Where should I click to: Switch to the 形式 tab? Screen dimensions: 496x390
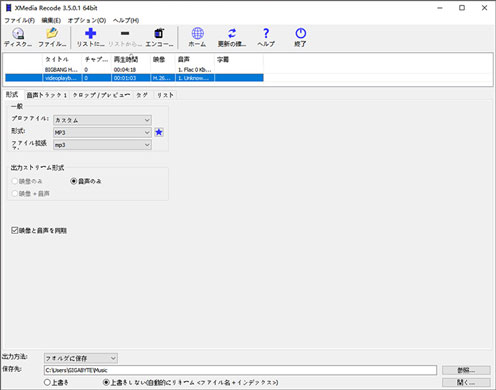[x=12, y=95]
